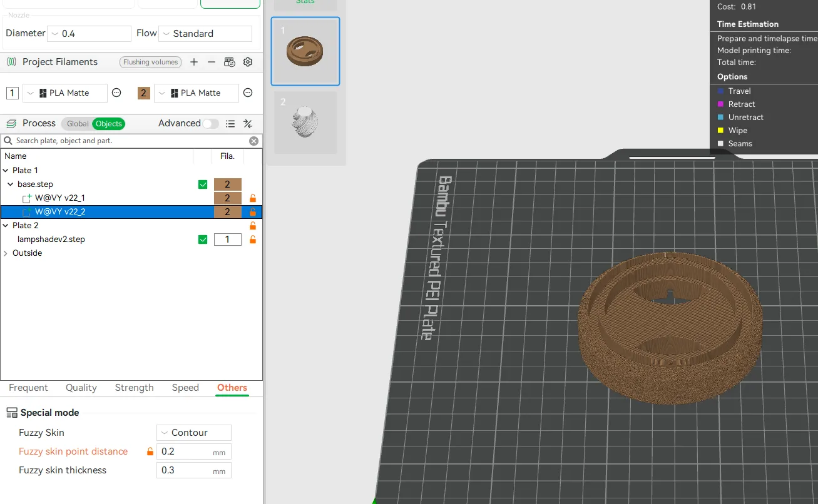Open the PLA Matte dropdown for filament 1

tap(65, 93)
